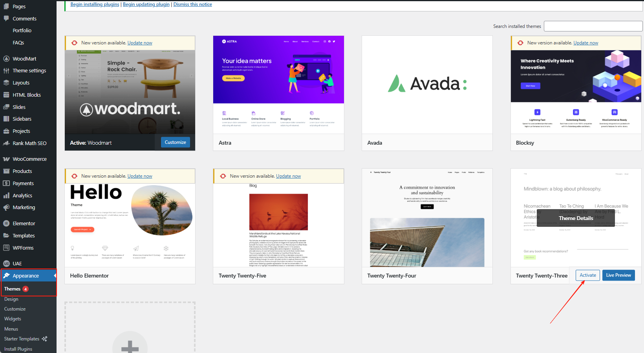Click the Dismiss this notice link

coord(193,4)
